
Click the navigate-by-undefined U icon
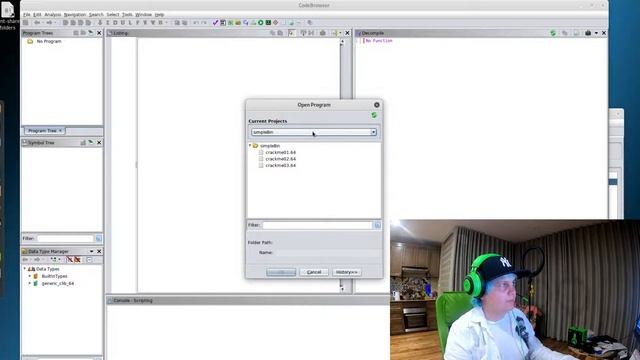coord(122,23)
